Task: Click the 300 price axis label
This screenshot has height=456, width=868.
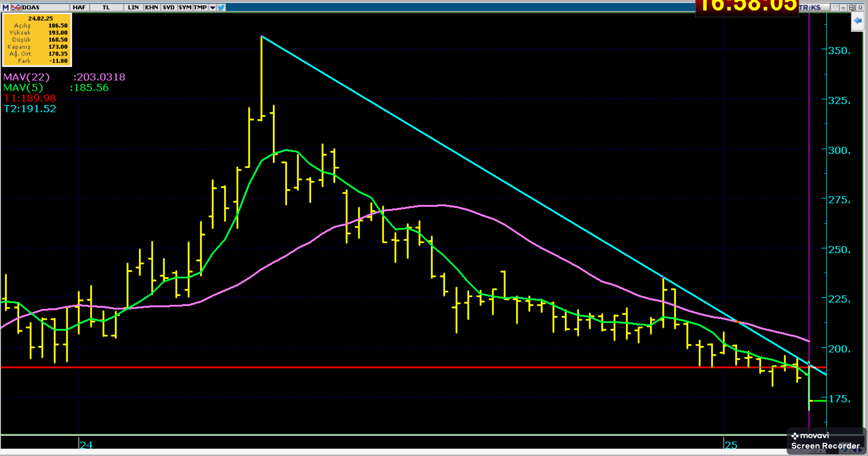Action: (x=839, y=150)
